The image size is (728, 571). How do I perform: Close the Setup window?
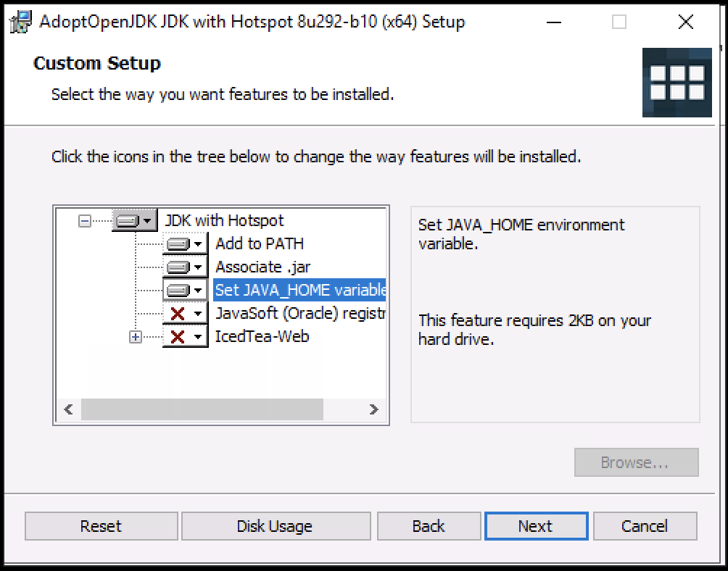tap(686, 22)
